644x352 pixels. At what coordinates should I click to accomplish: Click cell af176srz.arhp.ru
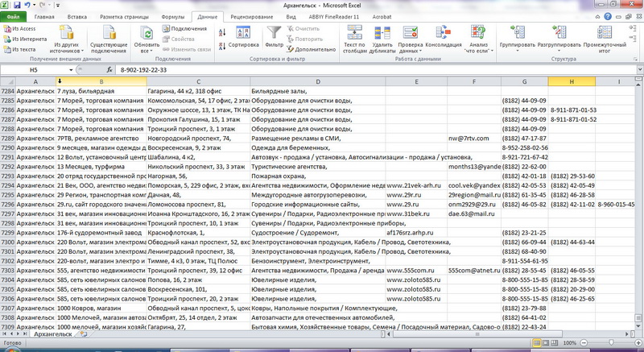(x=416, y=233)
